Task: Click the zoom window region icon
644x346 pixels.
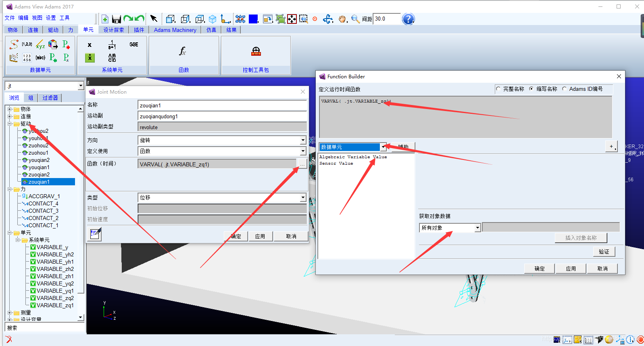Action: tap(304, 19)
